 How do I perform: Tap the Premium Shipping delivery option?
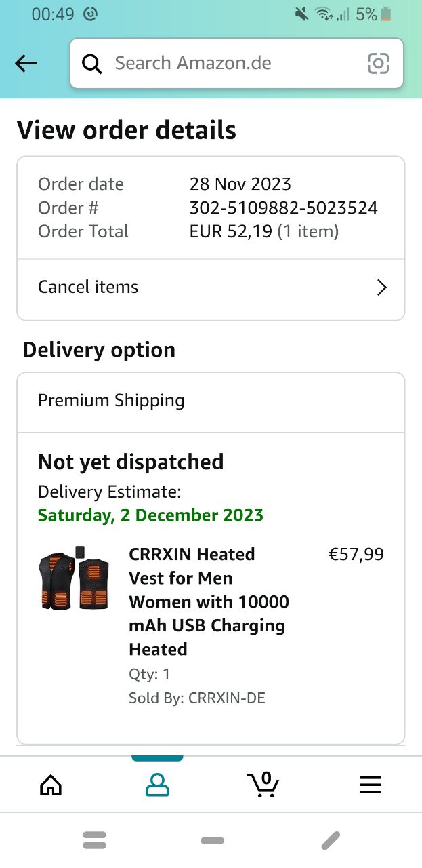click(x=111, y=401)
